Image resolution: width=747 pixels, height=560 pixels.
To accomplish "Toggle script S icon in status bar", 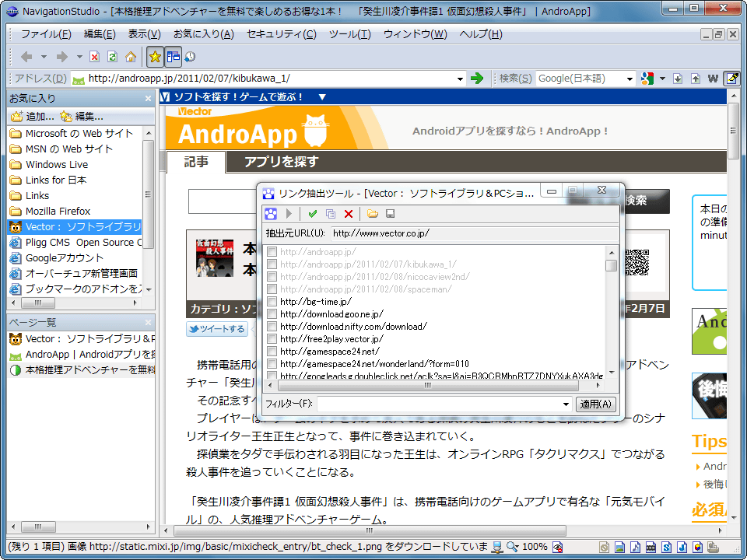I will pyautogui.click(x=667, y=547).
